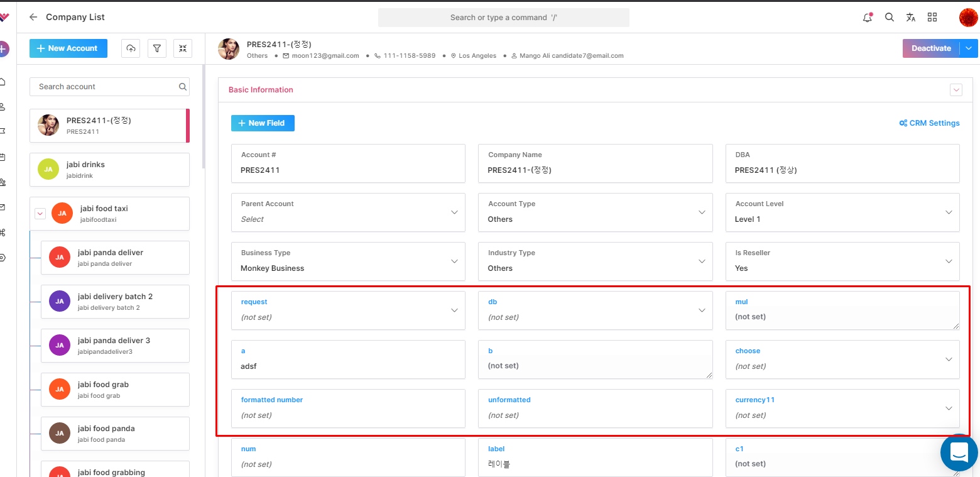Open the calendar icon in the left rail

click(3, 157)
